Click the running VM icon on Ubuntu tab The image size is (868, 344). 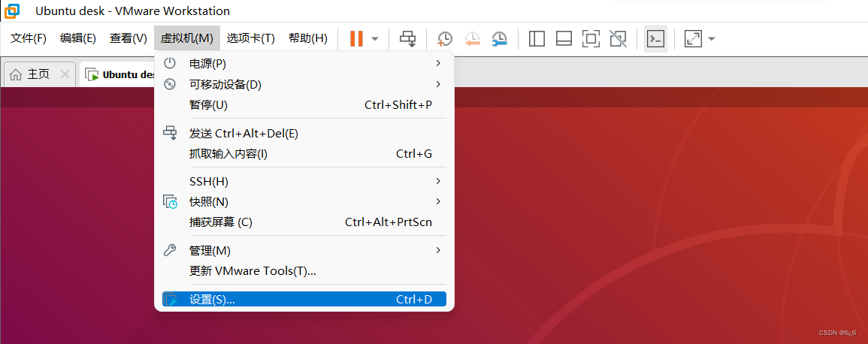[x=92, y=74]
